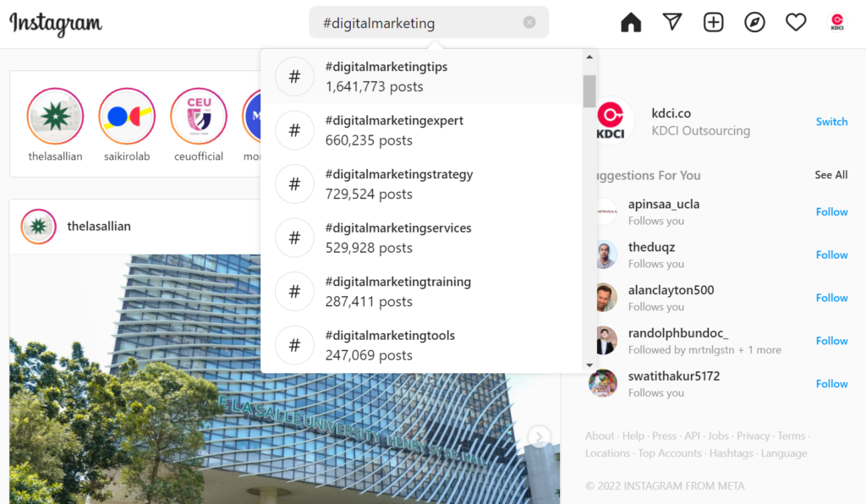
Task: Follow randolphbundoc_
Action: pos(832,341)
